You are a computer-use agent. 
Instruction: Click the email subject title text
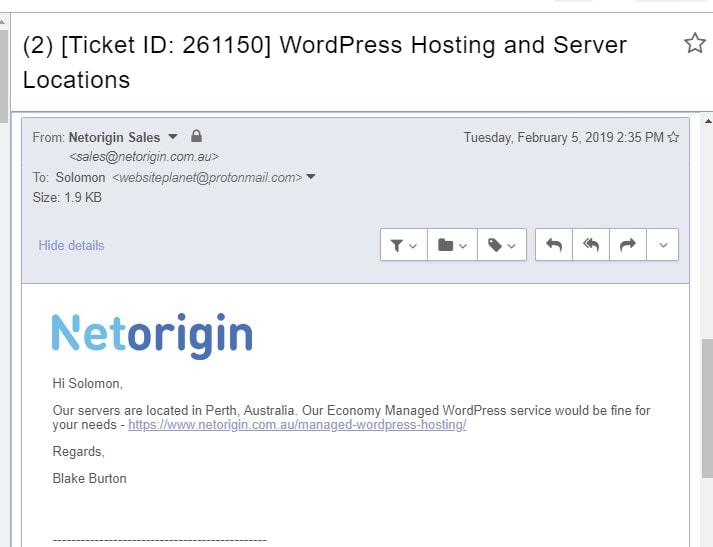pyautogui.click(x=325, y=62)
